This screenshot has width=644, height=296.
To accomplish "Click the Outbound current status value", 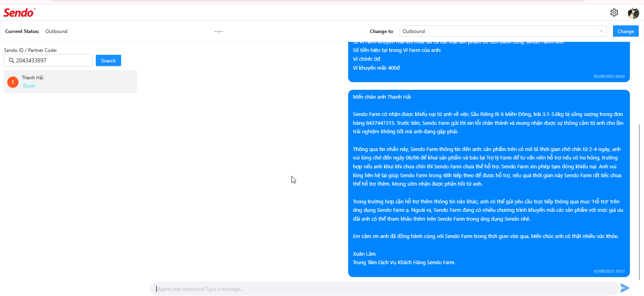I will pos(56,31).
